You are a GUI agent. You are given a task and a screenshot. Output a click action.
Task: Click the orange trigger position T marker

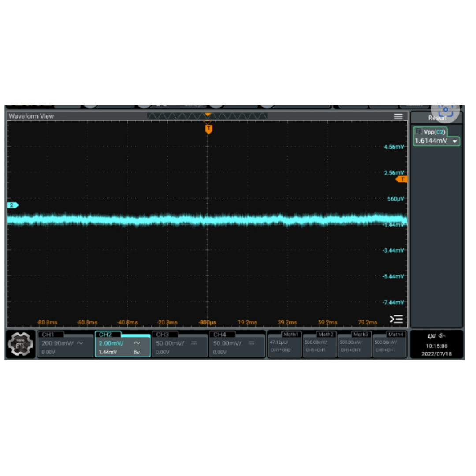[x=208, y=129]
